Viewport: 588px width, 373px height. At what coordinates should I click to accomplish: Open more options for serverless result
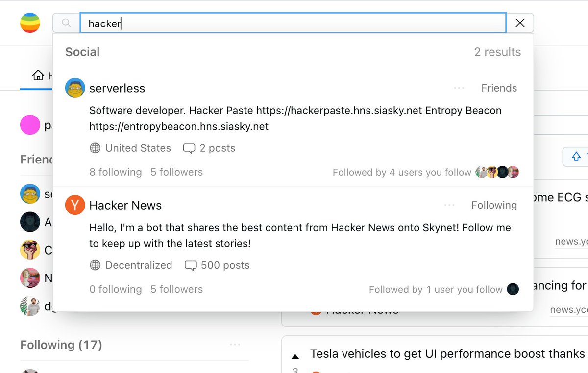point(459,88)
